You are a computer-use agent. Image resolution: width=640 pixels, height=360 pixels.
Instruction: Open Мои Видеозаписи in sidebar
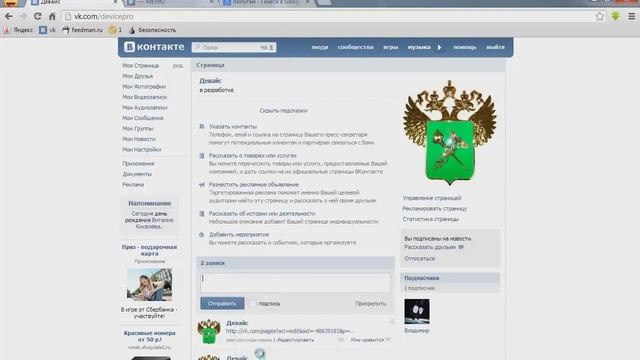144,97
